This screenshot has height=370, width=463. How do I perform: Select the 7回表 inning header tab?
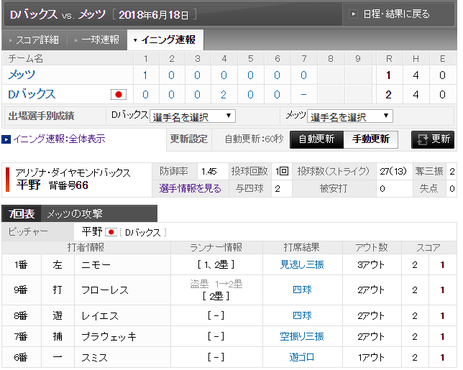pos(21,214)
